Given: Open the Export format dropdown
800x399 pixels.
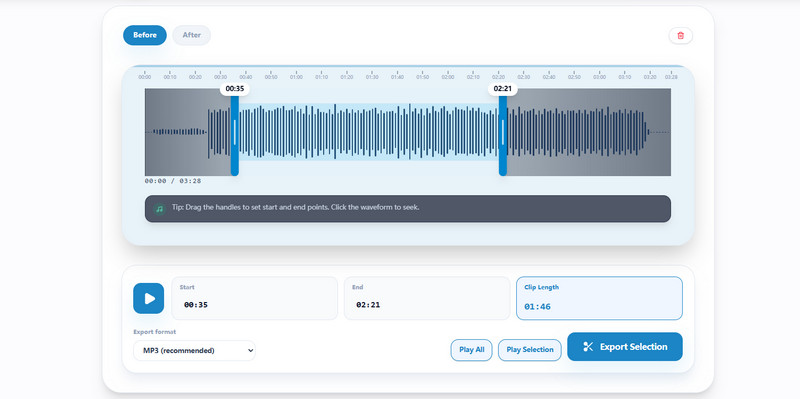Looking at the screenshot, I should (x=194, y=351).
